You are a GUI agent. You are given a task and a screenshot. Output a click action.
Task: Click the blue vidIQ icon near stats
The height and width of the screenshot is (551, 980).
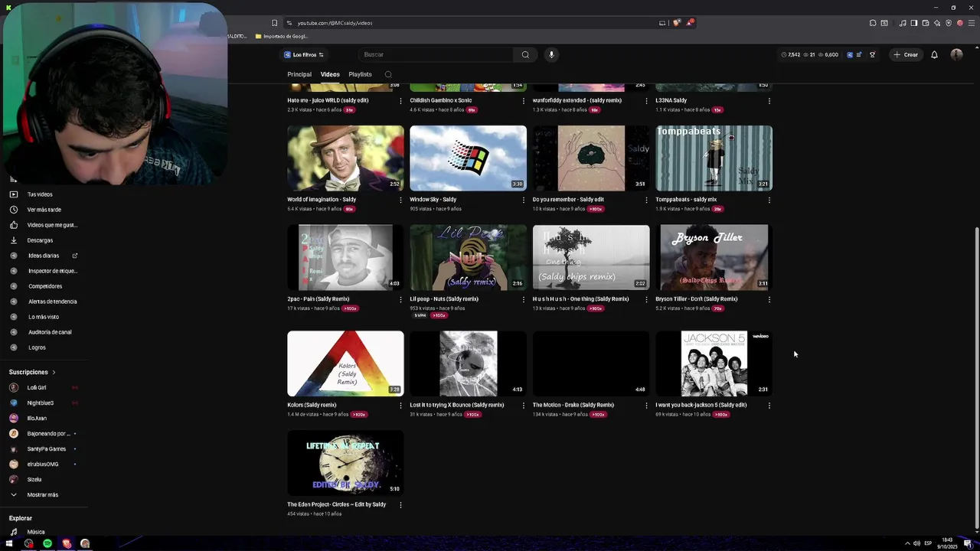850,54
